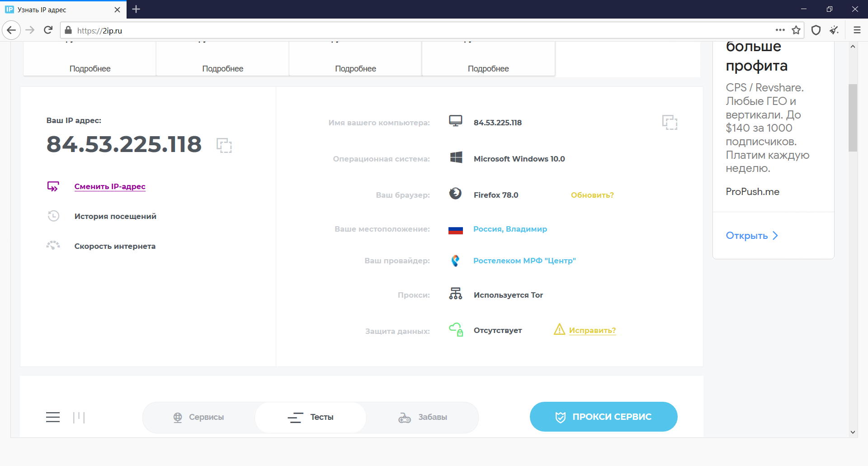Go back using the back arrow
This screenshot has width=868, height=466.
(x=12, y=30)
